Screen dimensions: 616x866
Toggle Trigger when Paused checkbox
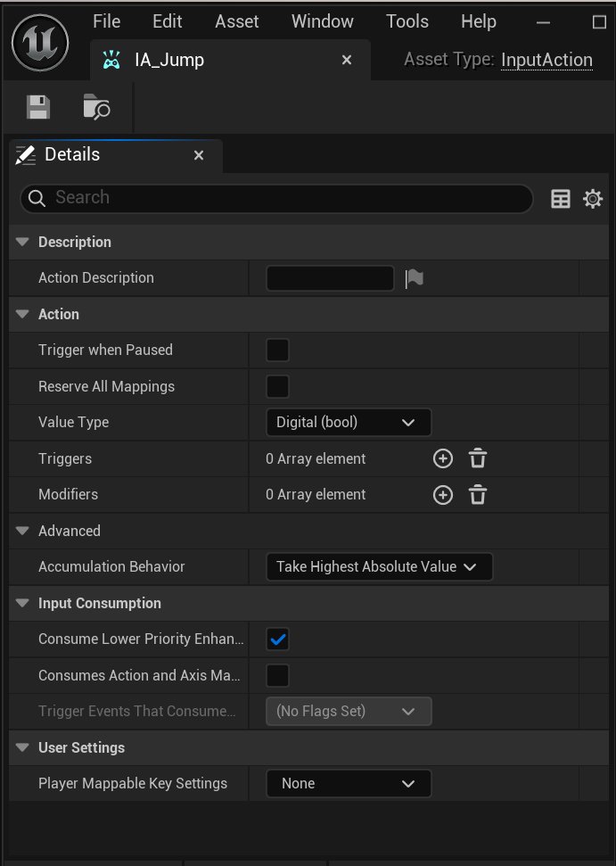coord(277,351)
